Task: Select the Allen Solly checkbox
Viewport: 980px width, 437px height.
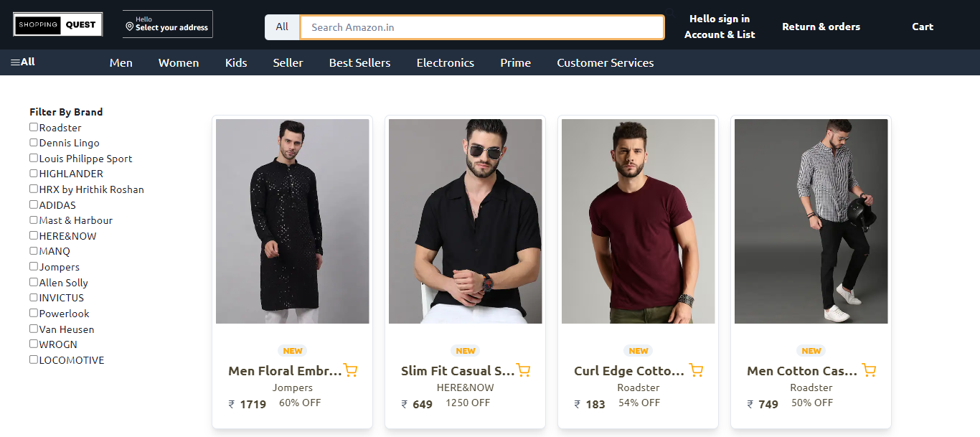Action: tap(34, 282)
